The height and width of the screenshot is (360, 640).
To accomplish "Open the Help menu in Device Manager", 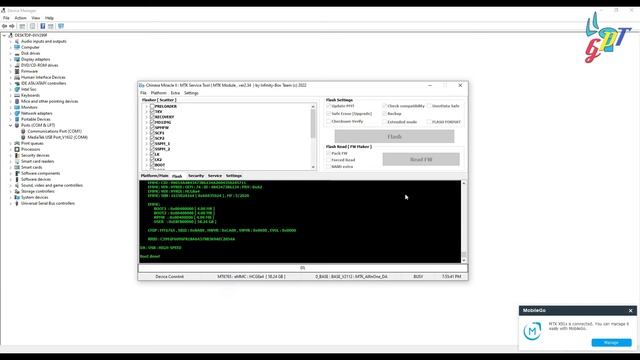I will 49,18.
